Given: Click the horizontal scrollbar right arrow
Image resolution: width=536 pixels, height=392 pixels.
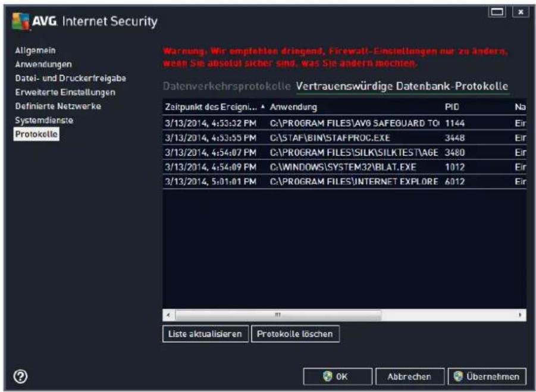Looking at the screenshot, I should click(x=521, y=315).
